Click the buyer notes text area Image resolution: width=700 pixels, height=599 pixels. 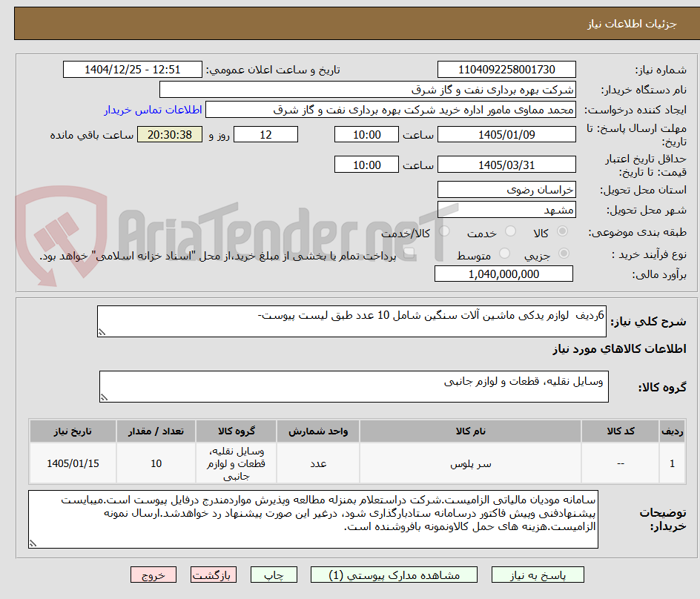tap(313, 519)
